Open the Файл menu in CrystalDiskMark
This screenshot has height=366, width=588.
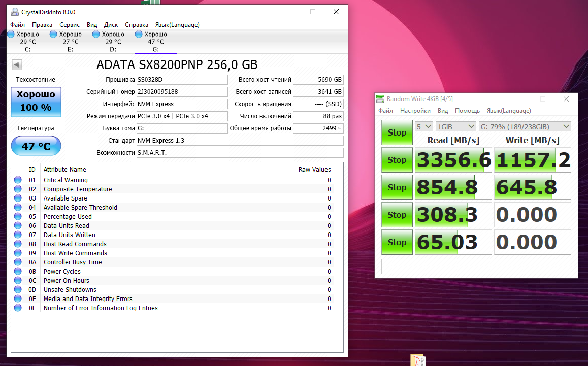click(385, 111)
